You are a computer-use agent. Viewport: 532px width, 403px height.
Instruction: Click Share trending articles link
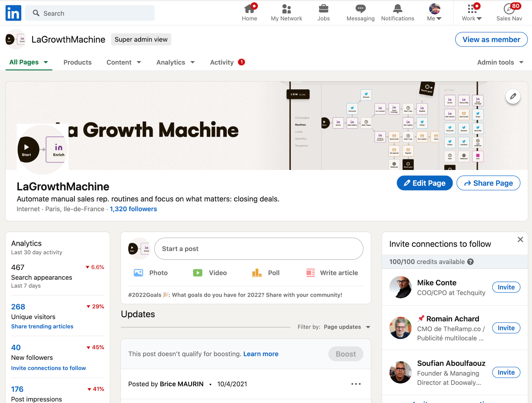click(42, 327)
